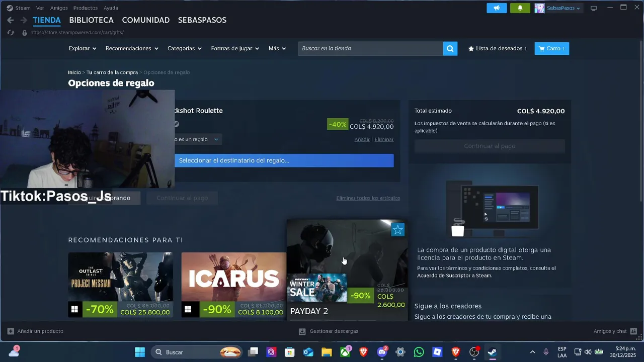
Task: Open Acuerdo de Suscriptor a Steam link
Action: (454, 276)
